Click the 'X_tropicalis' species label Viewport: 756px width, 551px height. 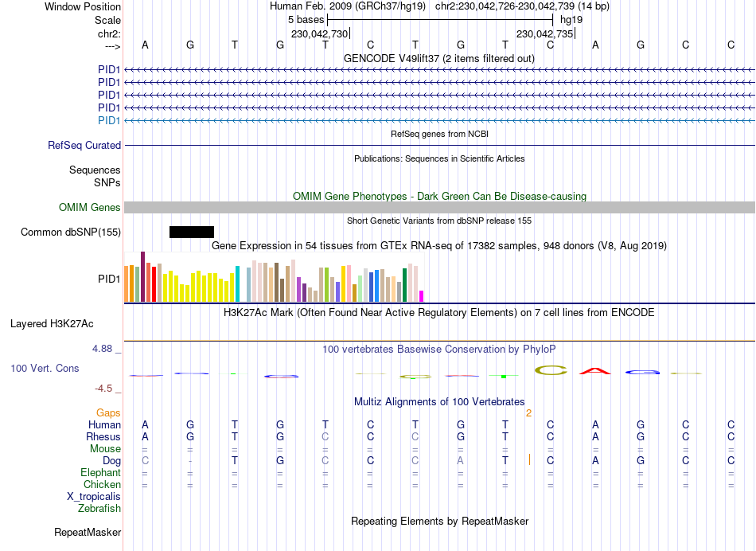94,497
